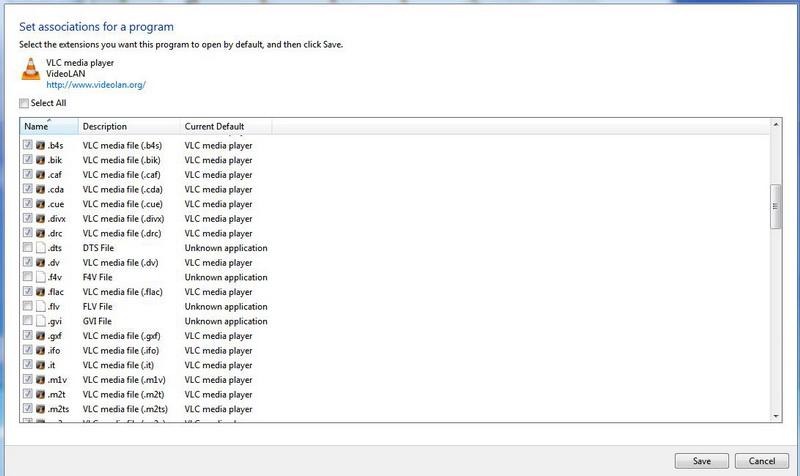
Task: Tick the Select All checkbox
Action: pos(24,104)
